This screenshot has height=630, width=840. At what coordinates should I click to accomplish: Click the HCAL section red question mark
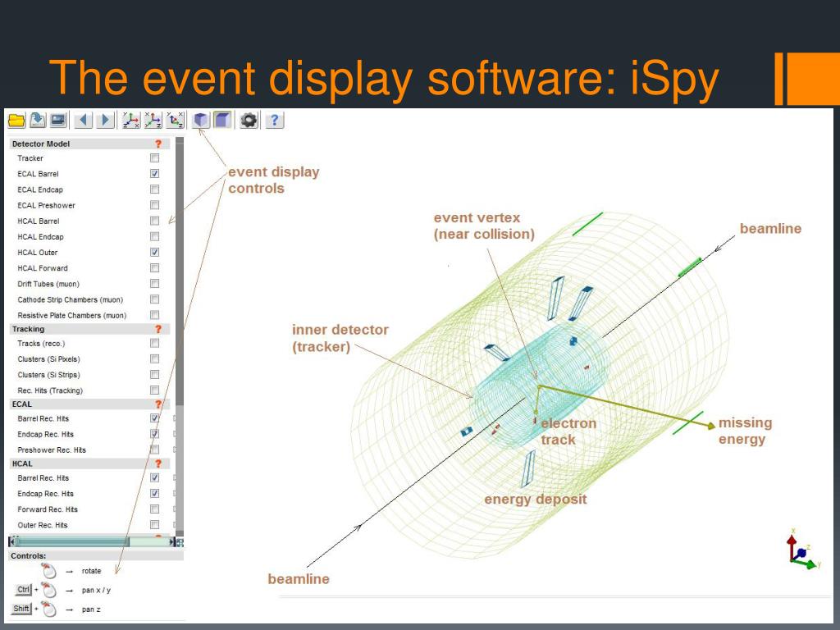click(158, 463)
